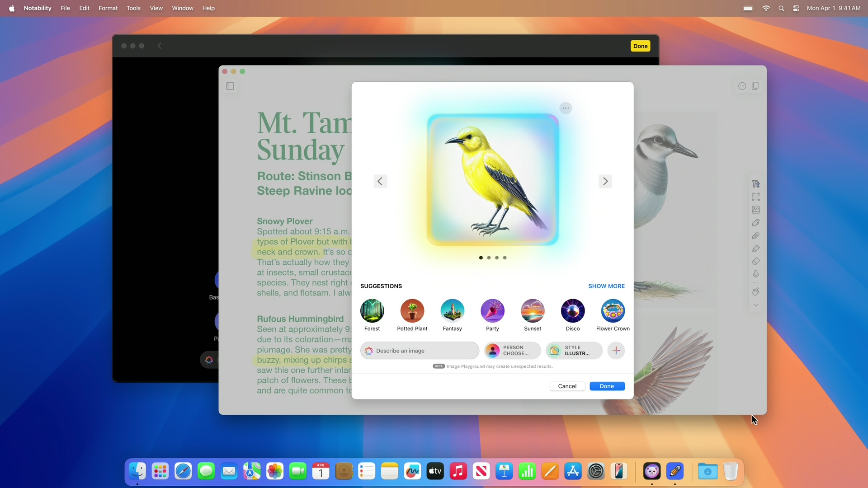The height and width of the screenshot is (488, 868).
Task: Expand the toolbar's bottom chevron
Action: click(755, 305)
